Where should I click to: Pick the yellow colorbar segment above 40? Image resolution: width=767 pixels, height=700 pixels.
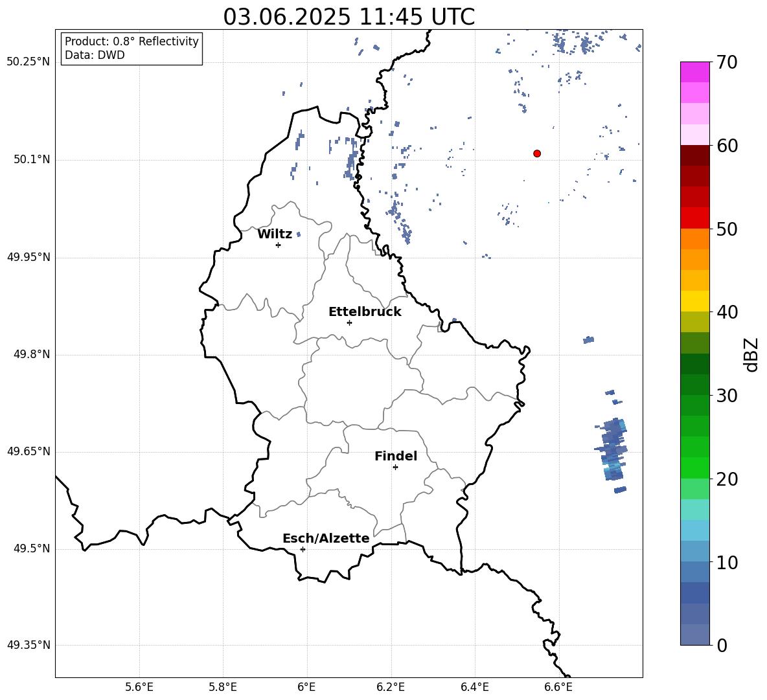tap(694, 302)
